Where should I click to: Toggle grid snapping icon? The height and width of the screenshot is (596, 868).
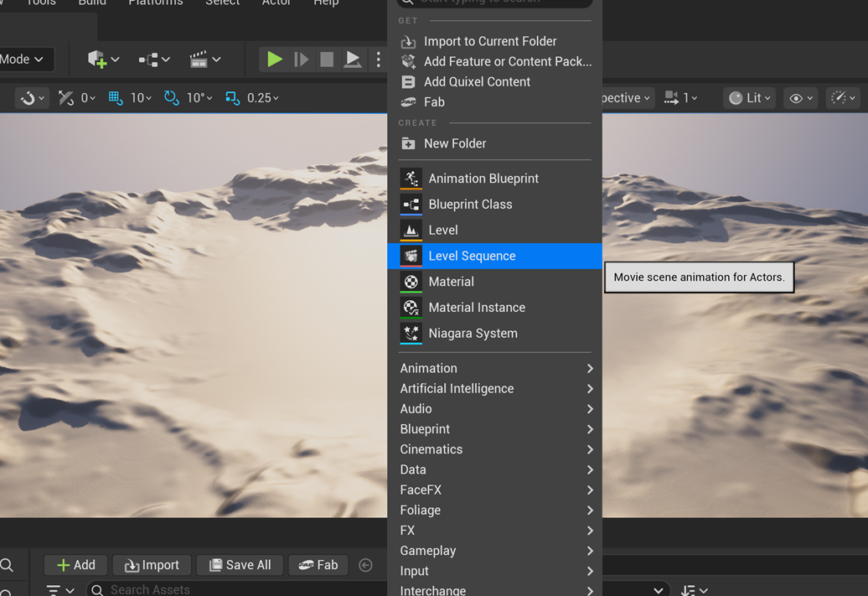pos(115,98)
